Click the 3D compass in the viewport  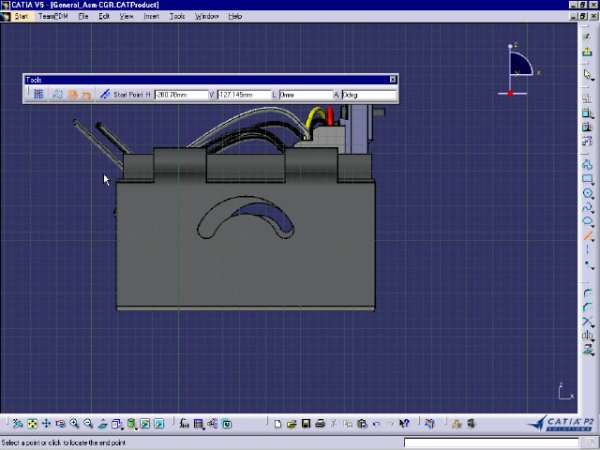click(x=518, y=70)
